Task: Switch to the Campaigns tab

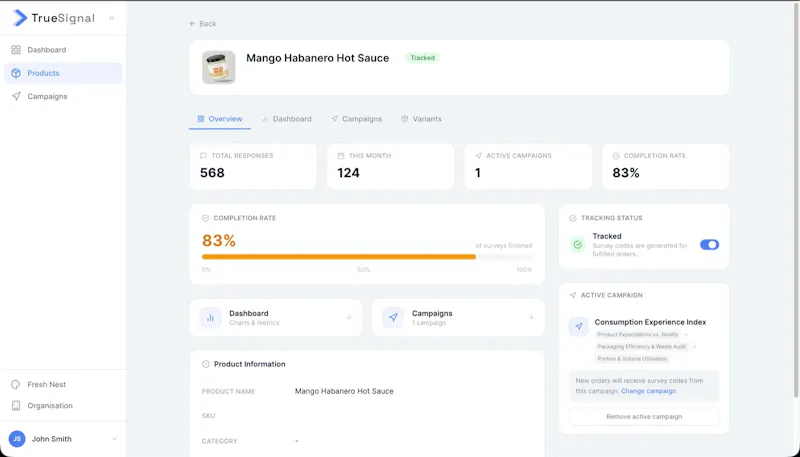Action: pyautogui.click(x=356, y=119)
